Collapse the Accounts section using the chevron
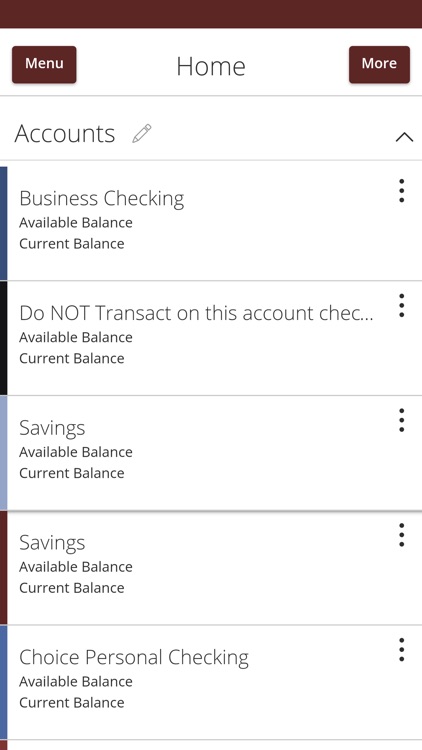The height and width of the screenshot is (750, 422). [404, 137]
